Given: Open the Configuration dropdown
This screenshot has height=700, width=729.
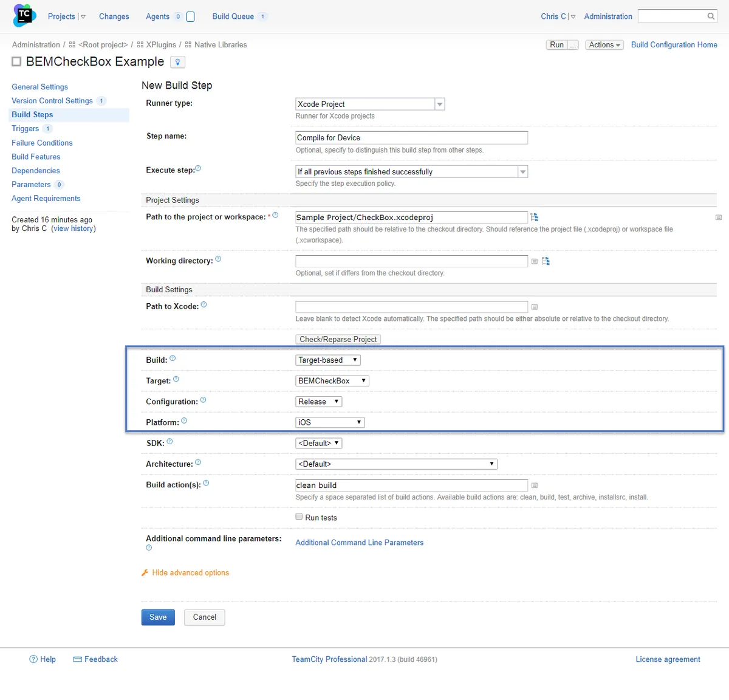Looking at the screenshot, I should point(319,402).
